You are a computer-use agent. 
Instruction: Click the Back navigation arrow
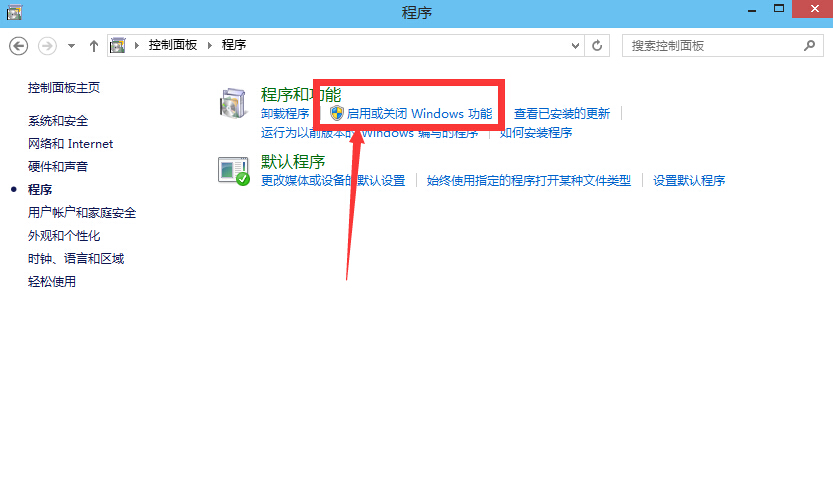19,46
